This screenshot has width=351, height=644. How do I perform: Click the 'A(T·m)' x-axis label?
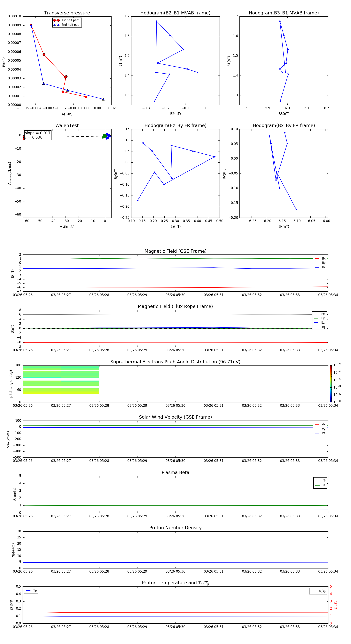pos(67,114)
